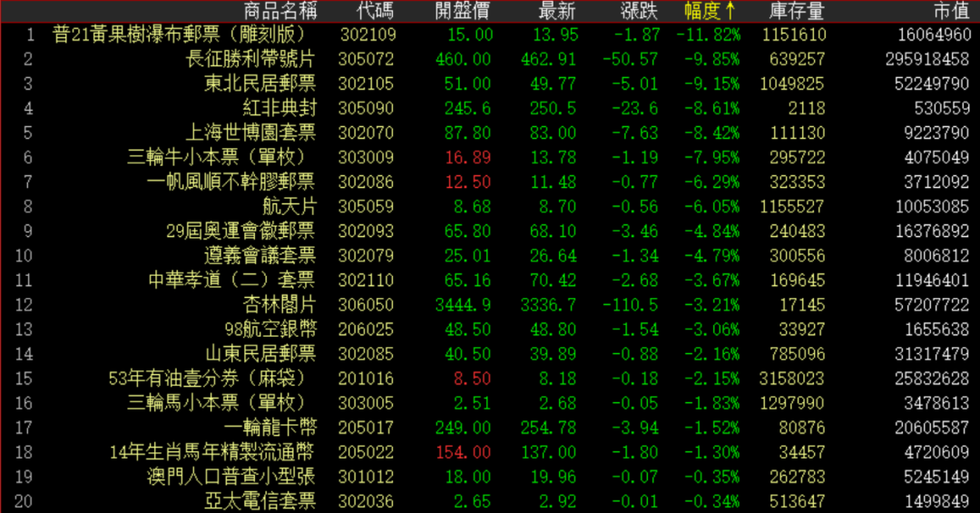Image resolution: width=980 pixels, height=513 pixels.
Task: Click percentage -0.34%
Action: click(x=712, y=501)
